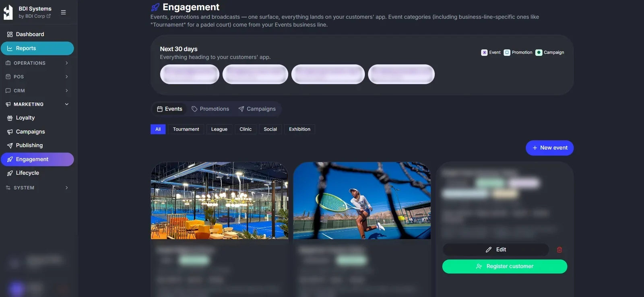Open Dashboard in the sidebar

[x=37, y=34]
